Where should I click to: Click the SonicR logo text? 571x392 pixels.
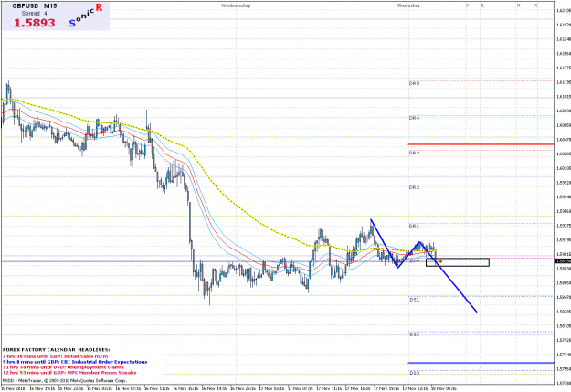(85, 16)
